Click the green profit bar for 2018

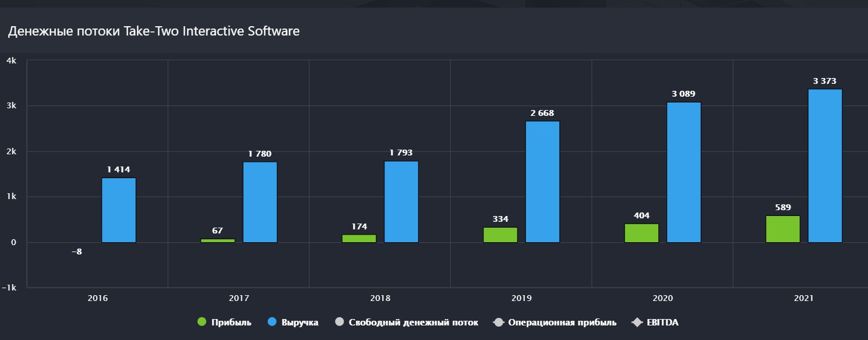click(359, 238)
